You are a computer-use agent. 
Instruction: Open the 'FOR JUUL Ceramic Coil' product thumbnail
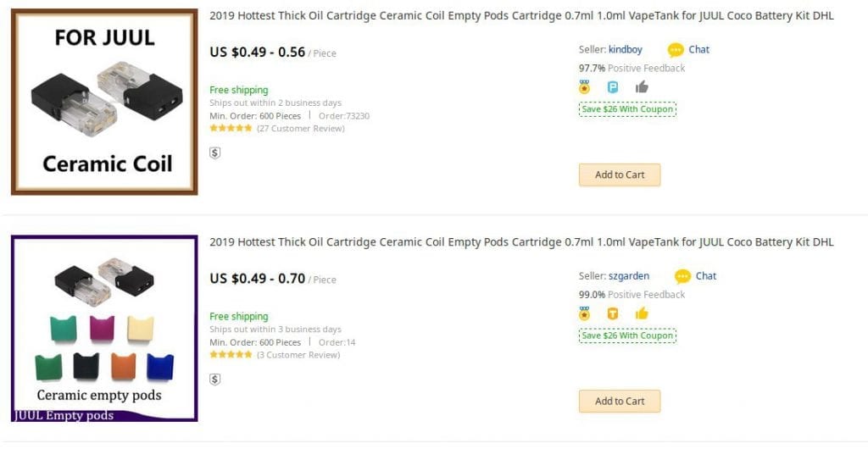pyautogui.click(x=104, y=102)
